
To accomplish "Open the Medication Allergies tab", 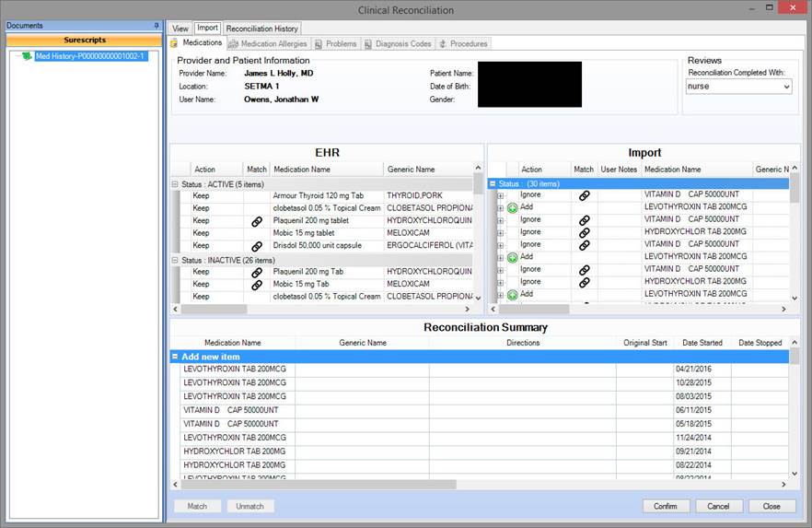I will [x=269, y=44].
